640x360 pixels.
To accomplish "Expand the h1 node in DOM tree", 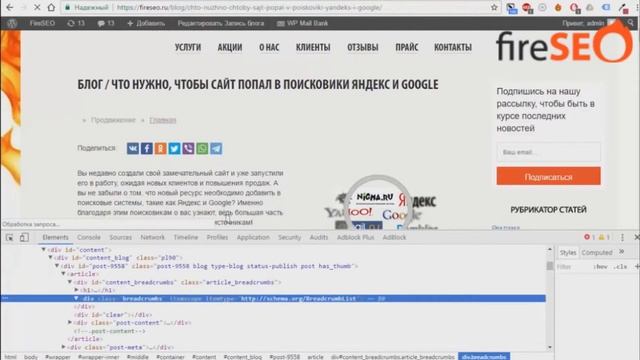I will click(x=76, y=290).
